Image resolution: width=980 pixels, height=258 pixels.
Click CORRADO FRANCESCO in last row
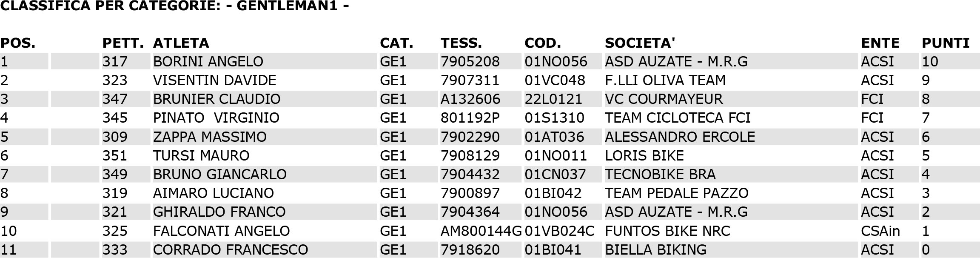[231, 250]
